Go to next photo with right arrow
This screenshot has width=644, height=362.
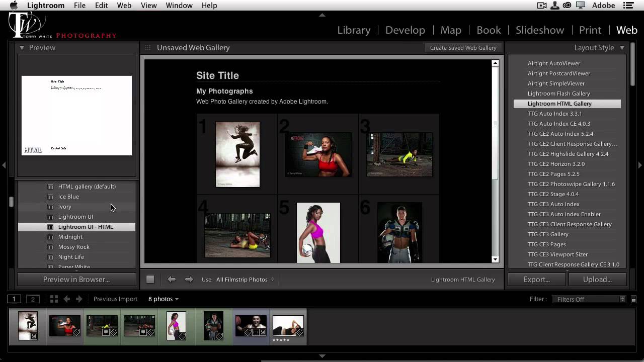tap(189, 280)
